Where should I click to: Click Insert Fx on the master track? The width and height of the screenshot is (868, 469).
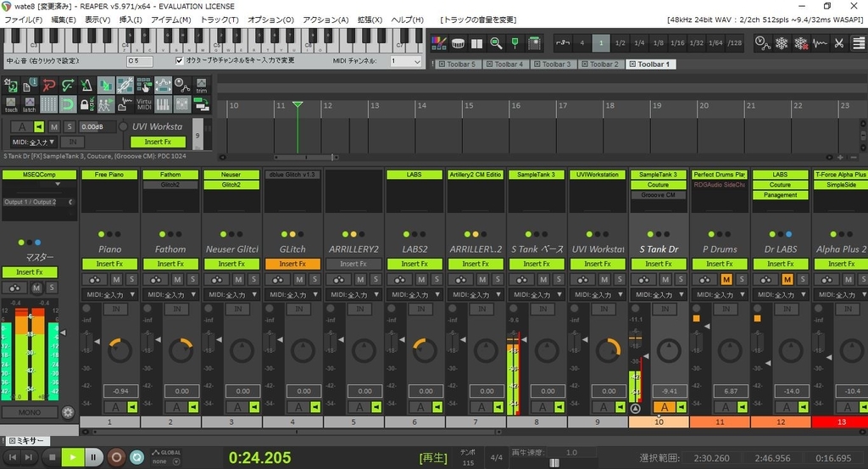click(x=30, y=272)
